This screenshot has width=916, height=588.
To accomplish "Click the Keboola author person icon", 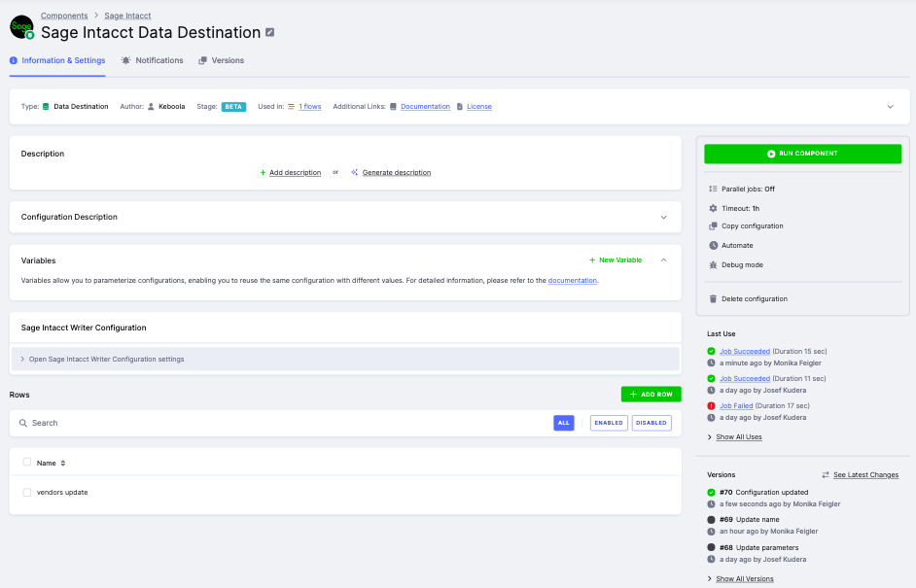I will tap(151, 107).
